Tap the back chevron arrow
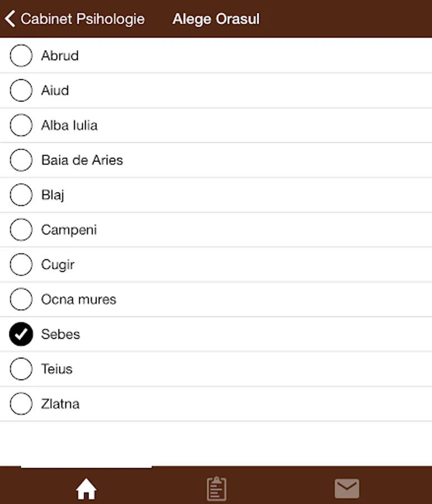The width and height of the screenshot is (432, 504). pos(10,18)
